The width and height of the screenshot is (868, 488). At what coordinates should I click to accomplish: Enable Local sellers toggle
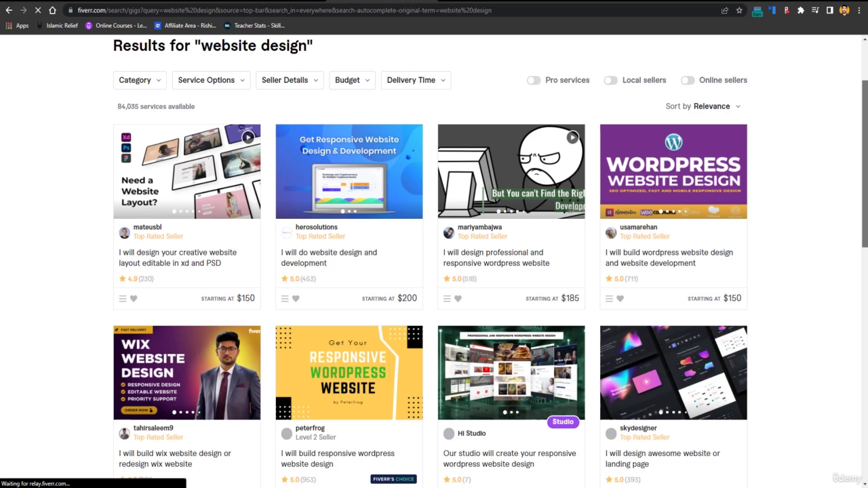coord(611,80)
